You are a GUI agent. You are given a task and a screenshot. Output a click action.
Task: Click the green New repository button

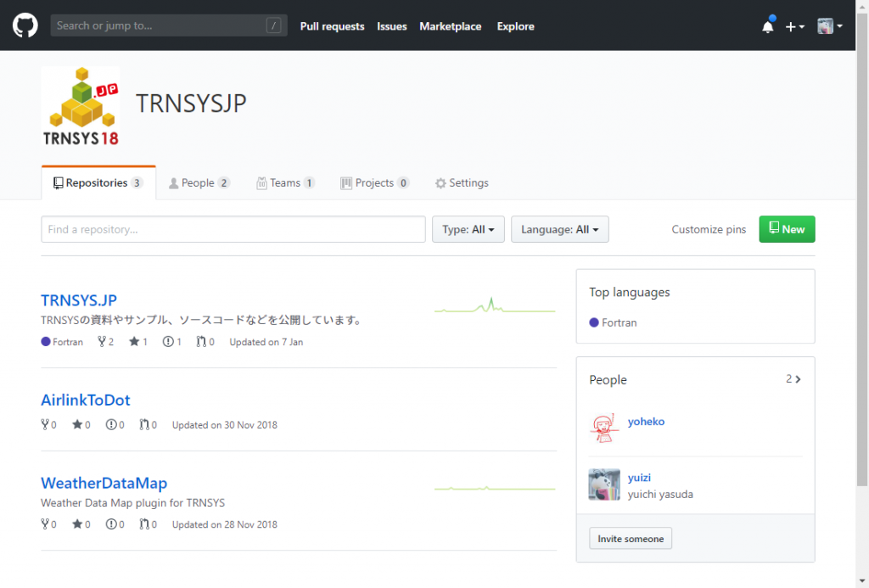tap(786, 228)
